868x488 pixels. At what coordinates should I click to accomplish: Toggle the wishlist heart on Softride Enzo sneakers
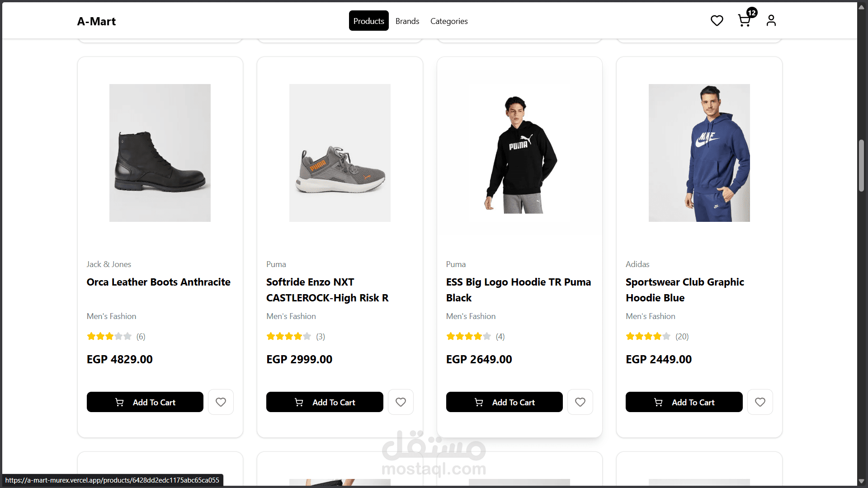pos(401,402)
